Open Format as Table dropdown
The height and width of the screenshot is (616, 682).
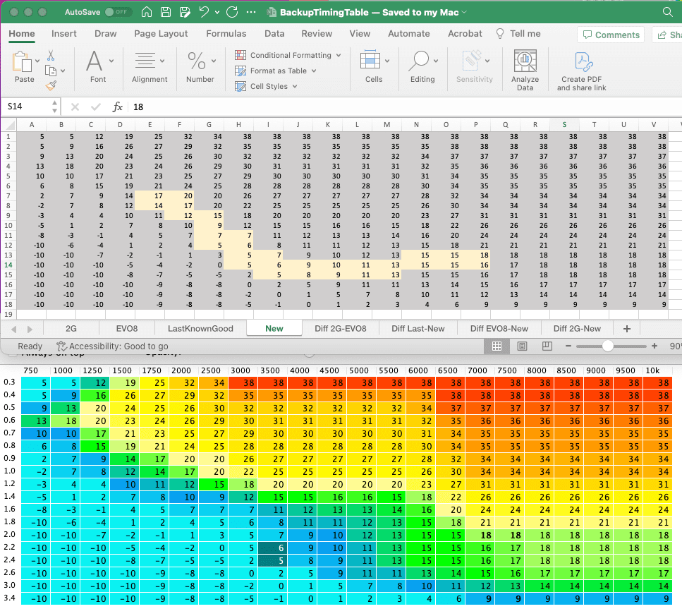(x=275, y=71)
